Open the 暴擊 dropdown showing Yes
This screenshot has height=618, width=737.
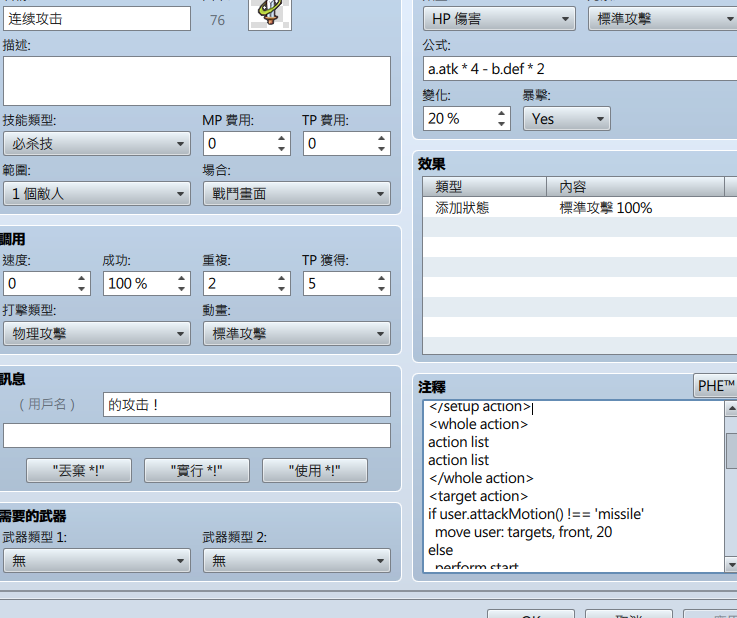click(567, 119)
